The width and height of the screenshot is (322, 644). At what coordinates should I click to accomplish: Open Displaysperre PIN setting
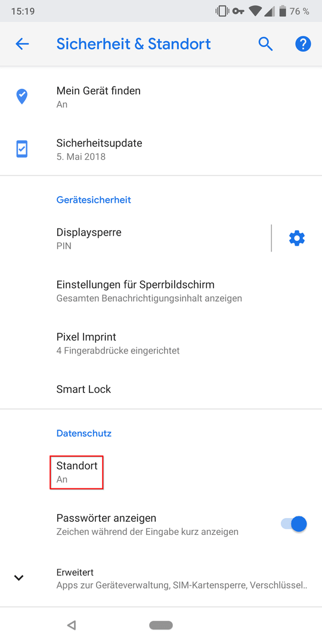135,239
